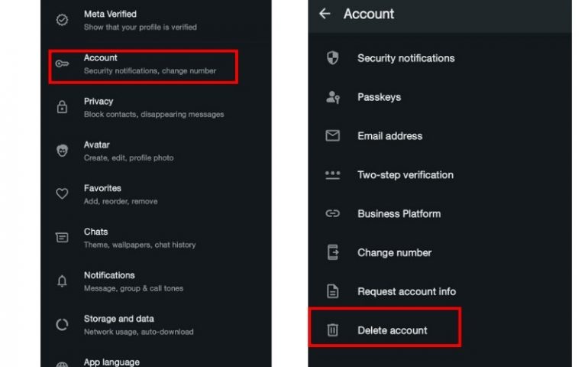Click the key icon for Account
Screen dimensions: 588x367
62,63
